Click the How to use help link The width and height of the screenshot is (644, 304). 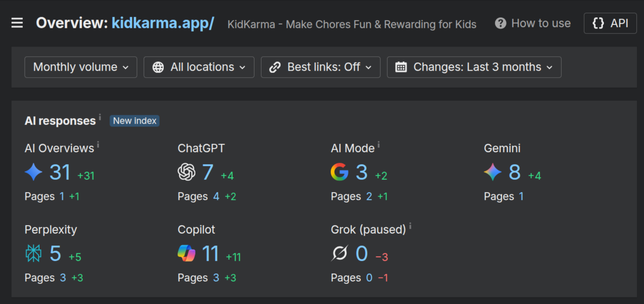click(533, 23)
